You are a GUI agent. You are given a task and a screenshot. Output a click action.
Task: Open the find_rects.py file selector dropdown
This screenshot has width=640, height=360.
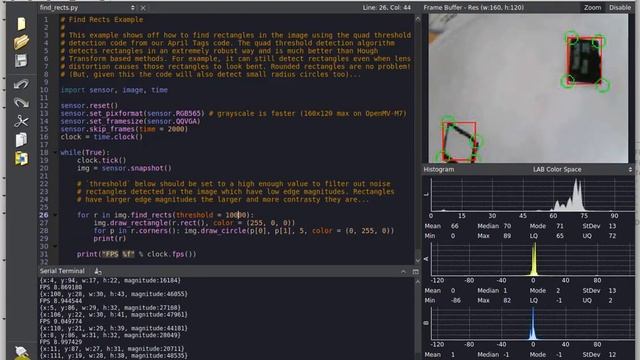[133, 8]
